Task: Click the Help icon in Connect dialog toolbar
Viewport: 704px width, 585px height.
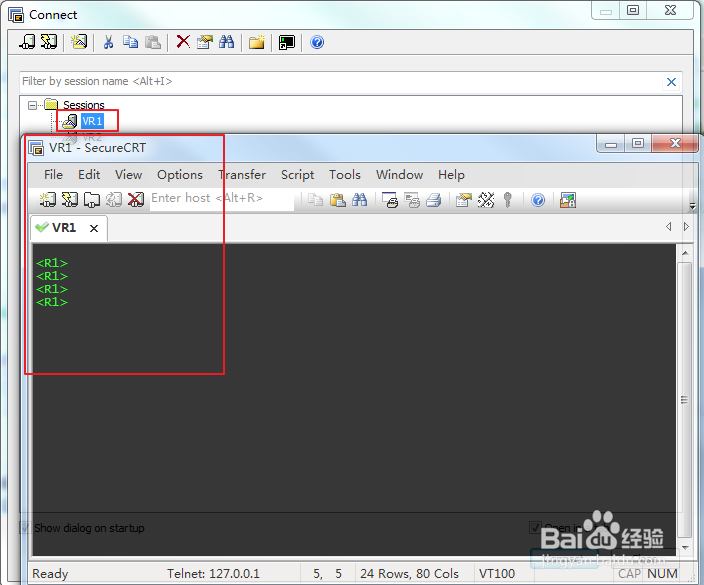Action: [317, 42]
